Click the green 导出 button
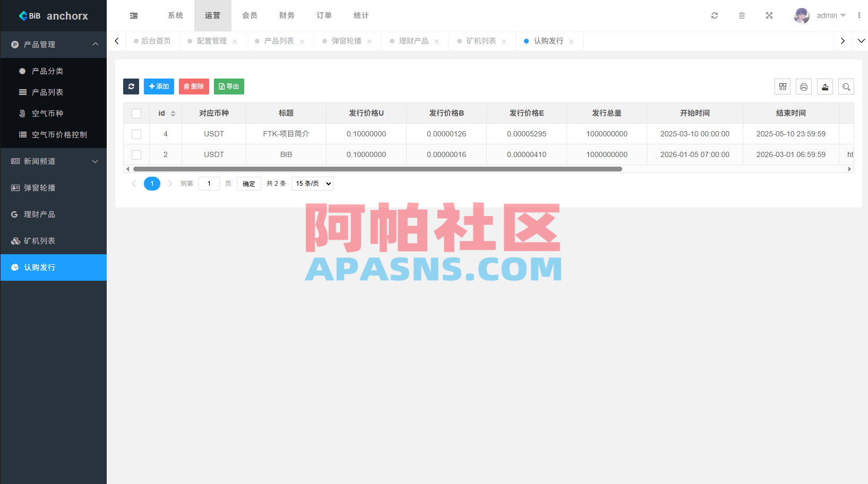 229,87
